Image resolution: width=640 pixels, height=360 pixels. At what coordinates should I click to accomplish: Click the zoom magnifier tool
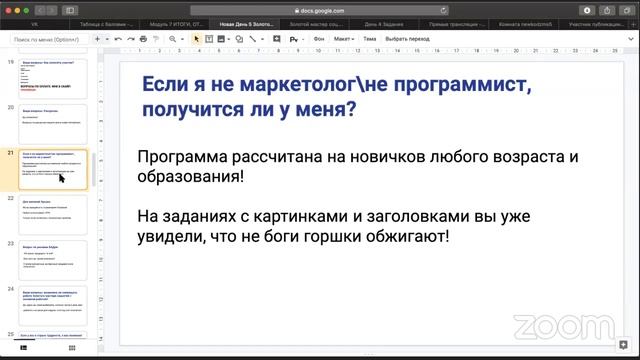173,39
